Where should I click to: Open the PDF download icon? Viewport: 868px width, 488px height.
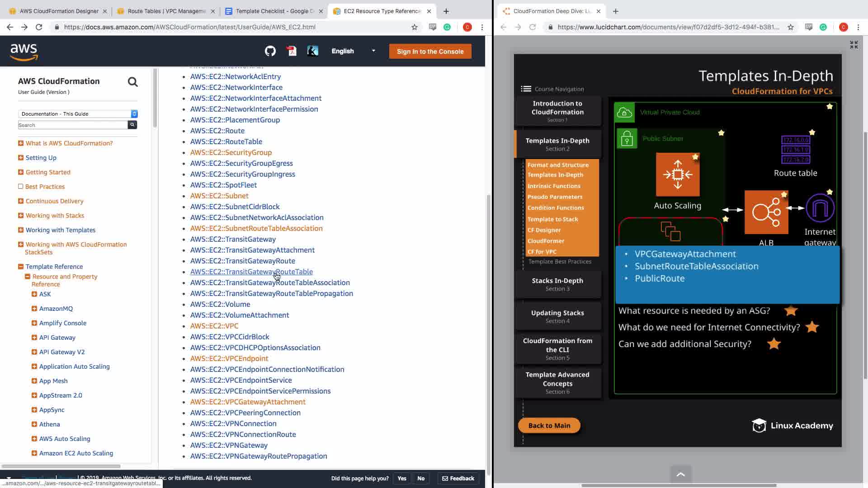(x=292, y=51)
